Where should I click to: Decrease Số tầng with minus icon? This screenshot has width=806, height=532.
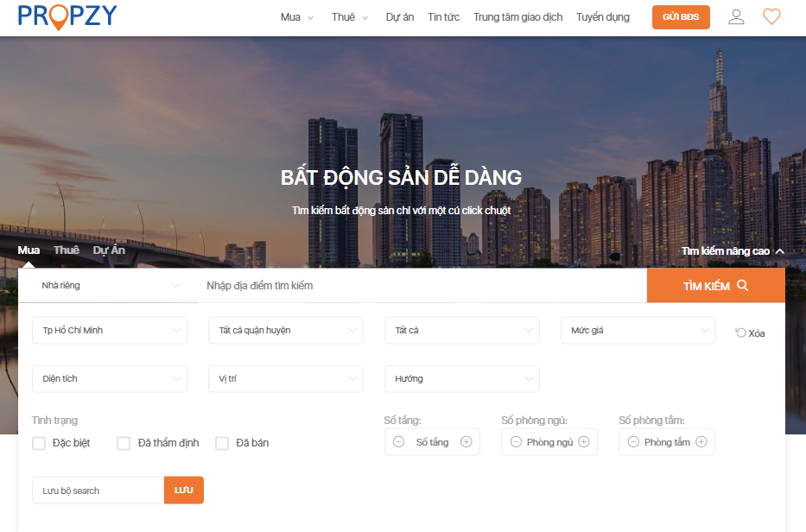398,442
